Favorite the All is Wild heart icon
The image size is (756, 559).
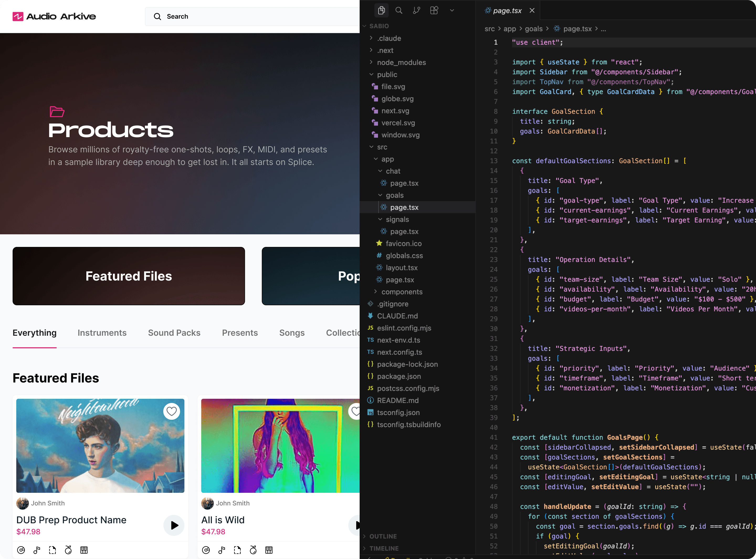[x=355, y=411]
